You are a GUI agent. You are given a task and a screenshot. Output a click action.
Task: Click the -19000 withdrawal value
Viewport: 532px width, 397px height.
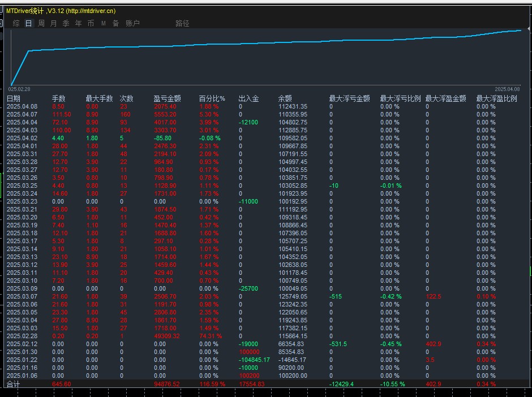coord(248,344)
